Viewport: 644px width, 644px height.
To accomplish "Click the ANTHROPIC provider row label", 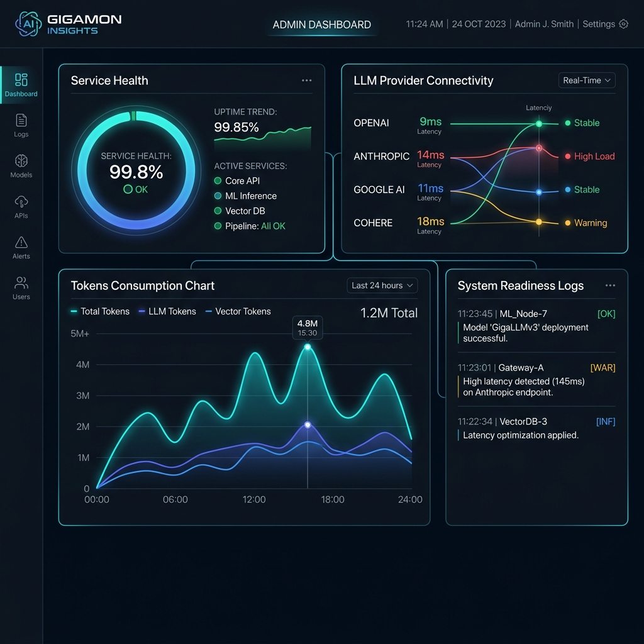I will (x=382, y=156).
